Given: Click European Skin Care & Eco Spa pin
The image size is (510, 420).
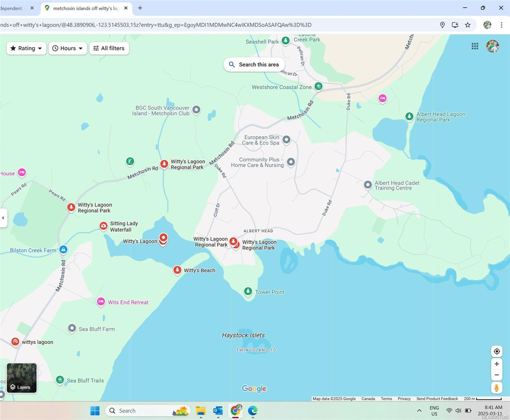Looking at the screenshot, I should click(286, 140).
